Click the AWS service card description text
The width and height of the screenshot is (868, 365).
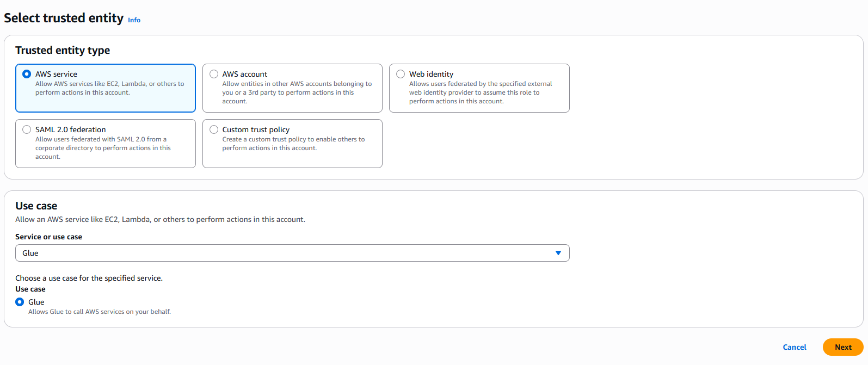[109, 88]
